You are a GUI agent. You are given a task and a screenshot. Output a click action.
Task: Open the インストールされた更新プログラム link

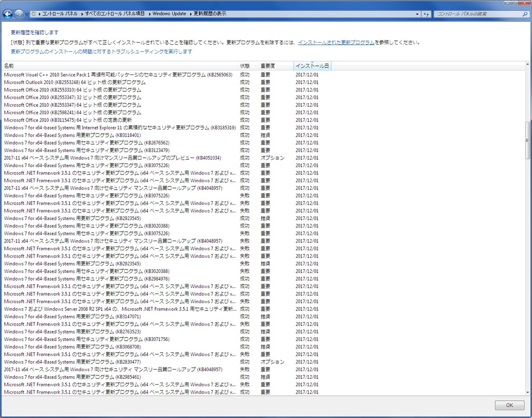336,43
